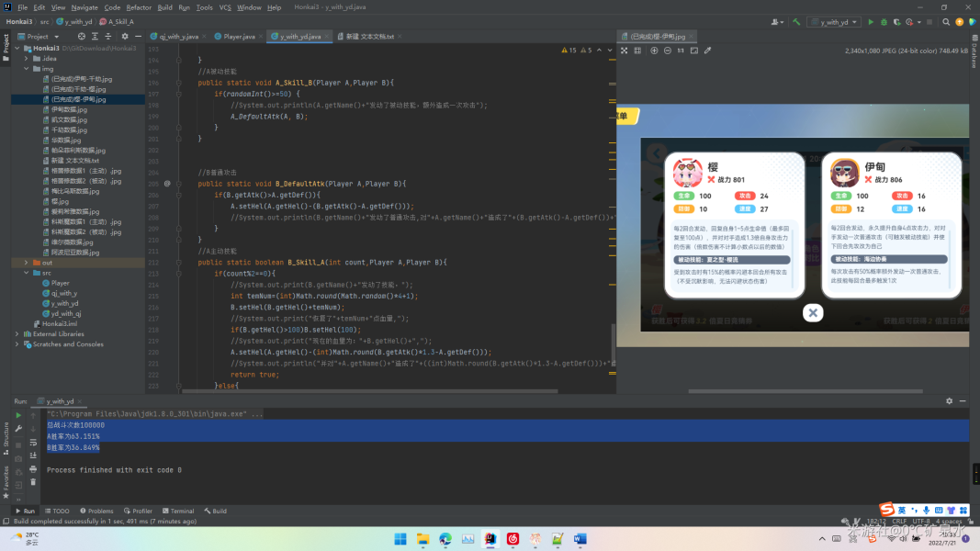Toggle the Favorites side tool window button

[6, 483]
